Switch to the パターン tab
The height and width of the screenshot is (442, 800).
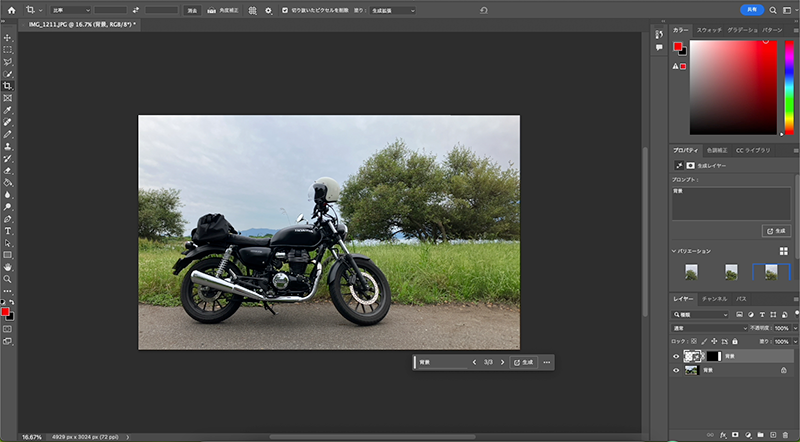(772, 30)
